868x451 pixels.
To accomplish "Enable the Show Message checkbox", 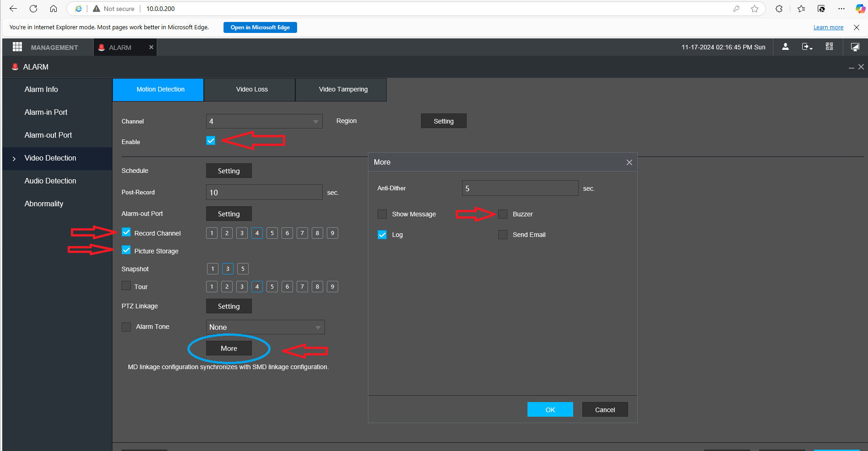I will [382, 214].
